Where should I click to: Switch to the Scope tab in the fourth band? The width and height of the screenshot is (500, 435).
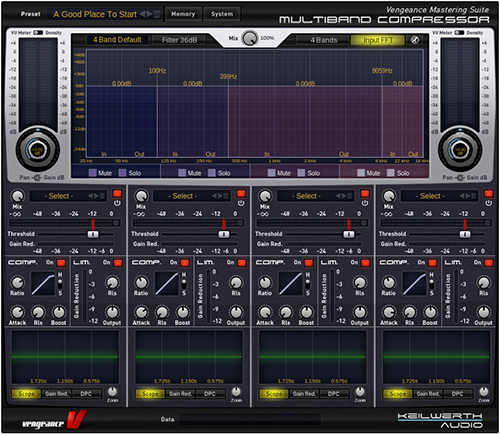[x=398, y=394]
